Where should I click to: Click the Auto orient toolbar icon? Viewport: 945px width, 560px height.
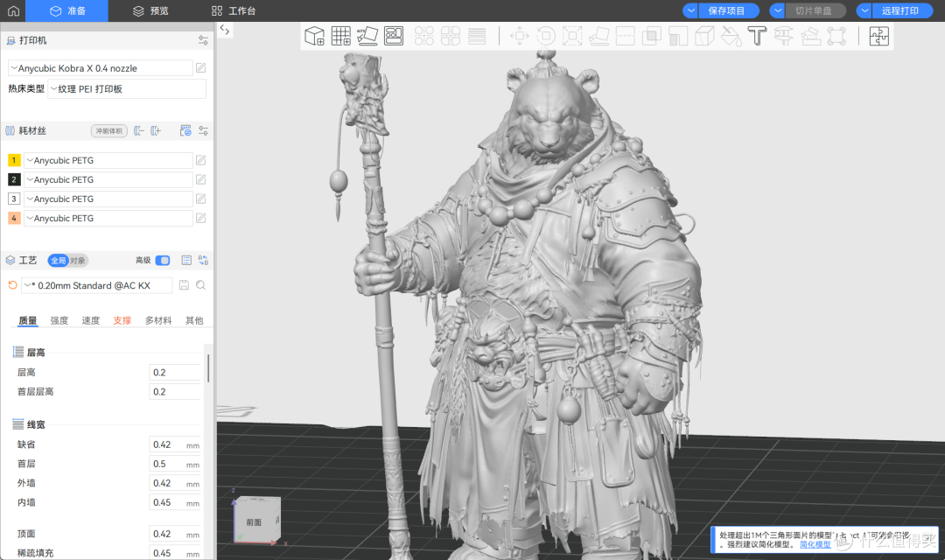[367, 36]
